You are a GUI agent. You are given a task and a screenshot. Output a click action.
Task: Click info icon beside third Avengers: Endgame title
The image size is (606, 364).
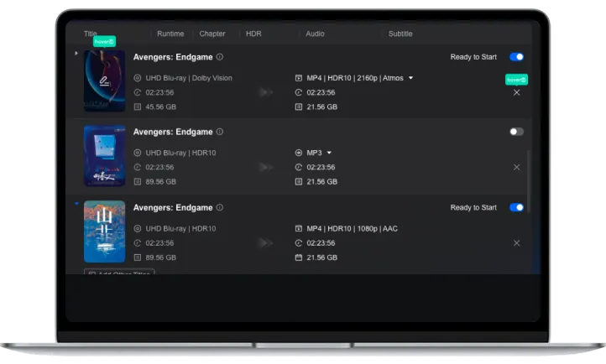tap(220, 207)
